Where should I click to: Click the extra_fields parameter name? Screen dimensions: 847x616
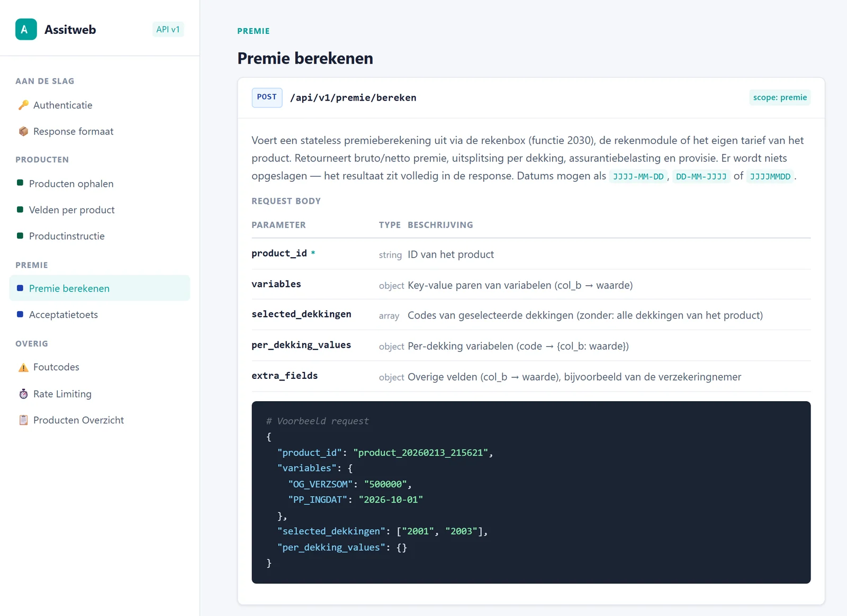(285, 376)
